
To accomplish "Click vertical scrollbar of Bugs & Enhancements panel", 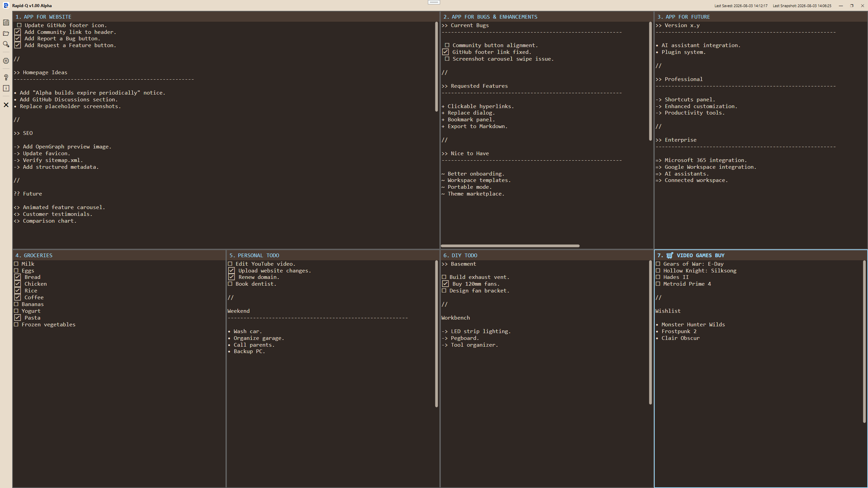I will (x=650, y=81).
